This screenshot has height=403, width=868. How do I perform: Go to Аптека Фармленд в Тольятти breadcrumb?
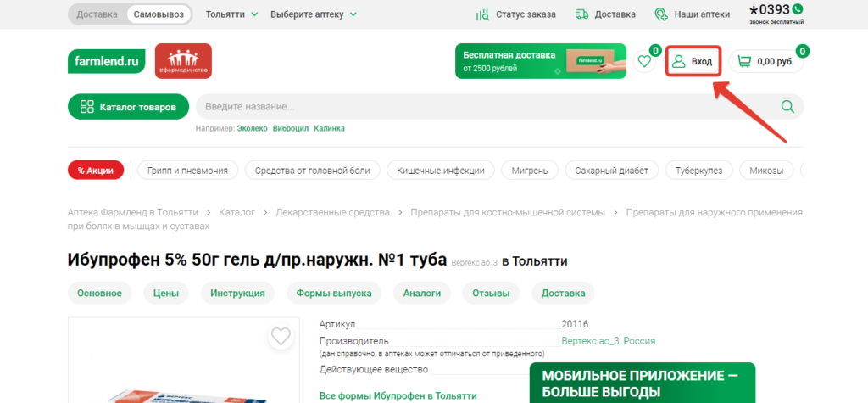132,212
